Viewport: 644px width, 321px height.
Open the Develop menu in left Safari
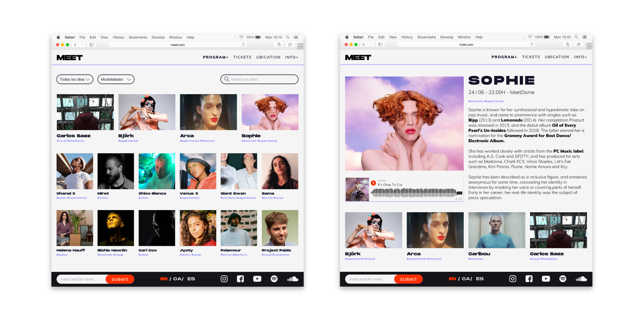[158, 37]
